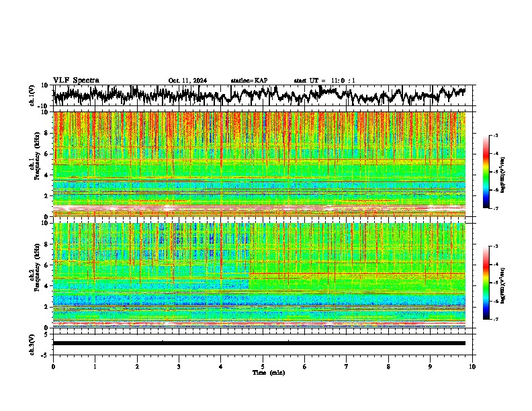Click the "1" tick on time axis
This screenshot has width=532, height=411.
pos(95,367)
